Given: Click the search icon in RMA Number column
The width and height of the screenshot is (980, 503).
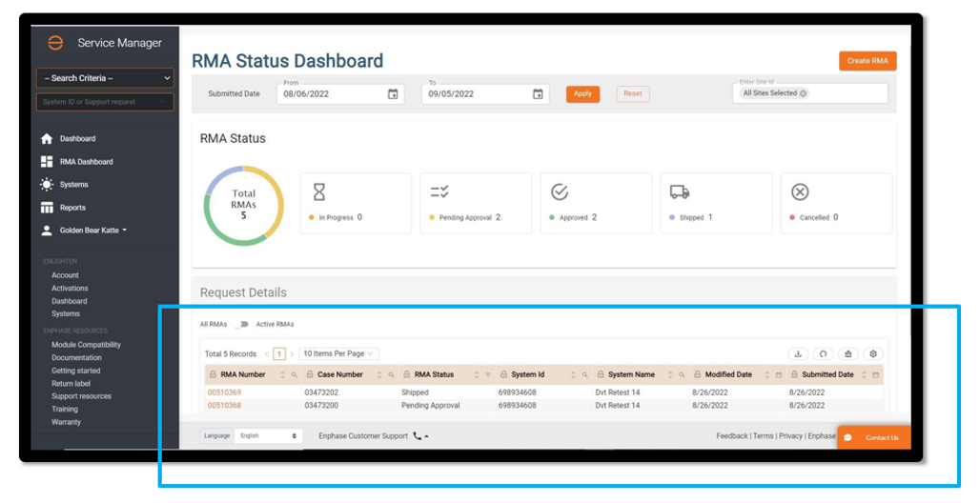Looking at the screenshot, I should pyautogui.click(x=294, y=375).
